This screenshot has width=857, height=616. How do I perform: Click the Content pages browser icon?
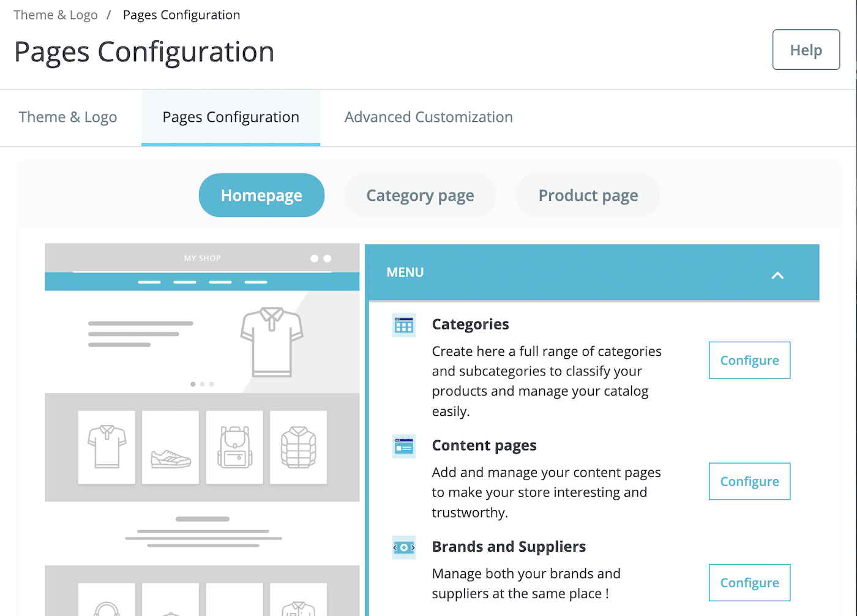(403, 446)
